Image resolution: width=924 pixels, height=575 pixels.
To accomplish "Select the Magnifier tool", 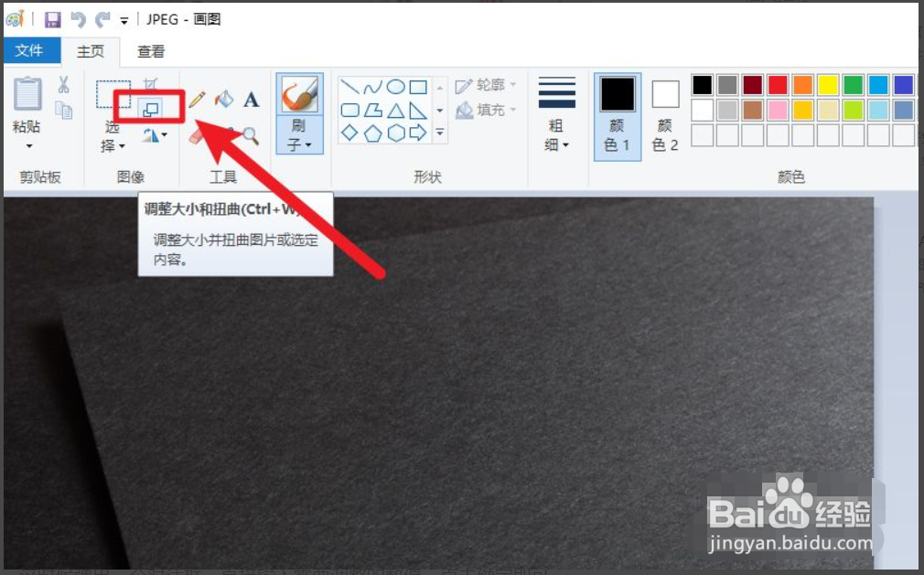I will (251, 136).
